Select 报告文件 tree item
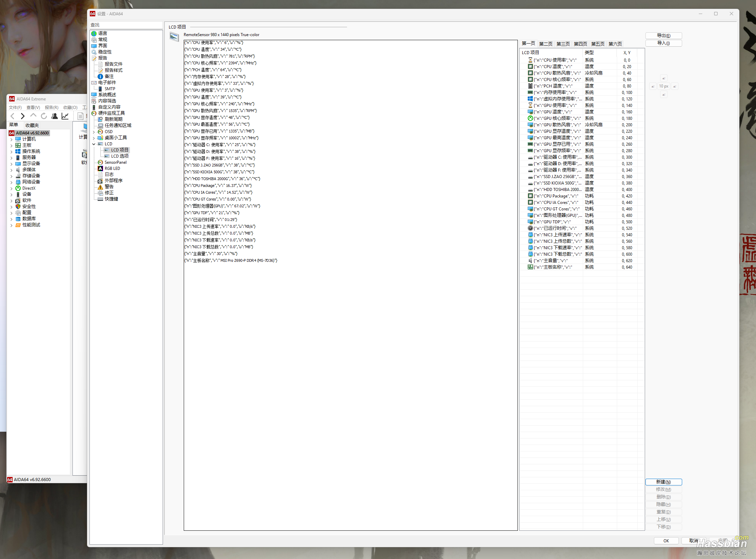 pos(113,64)
